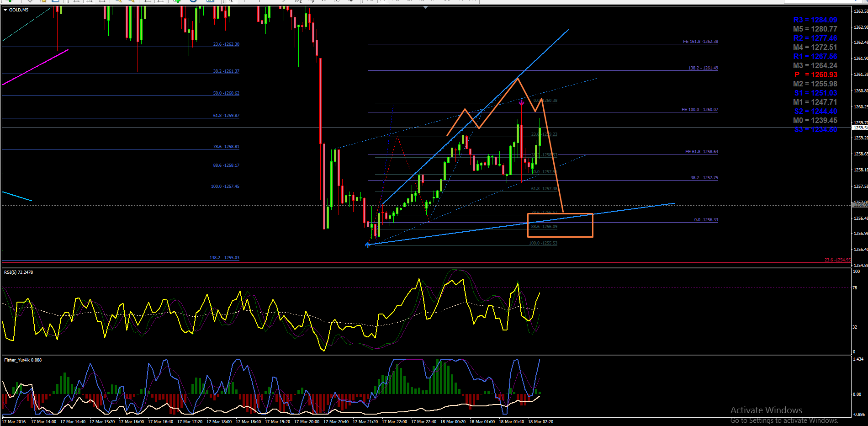Click the Fibonacci label 50.0 -1260.62

226,93
